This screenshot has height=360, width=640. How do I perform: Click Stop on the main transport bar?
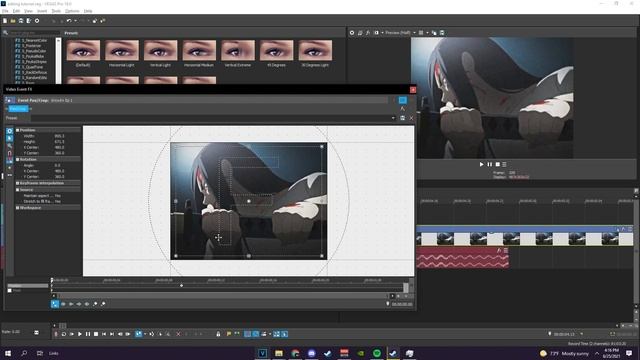pos(96,334)
